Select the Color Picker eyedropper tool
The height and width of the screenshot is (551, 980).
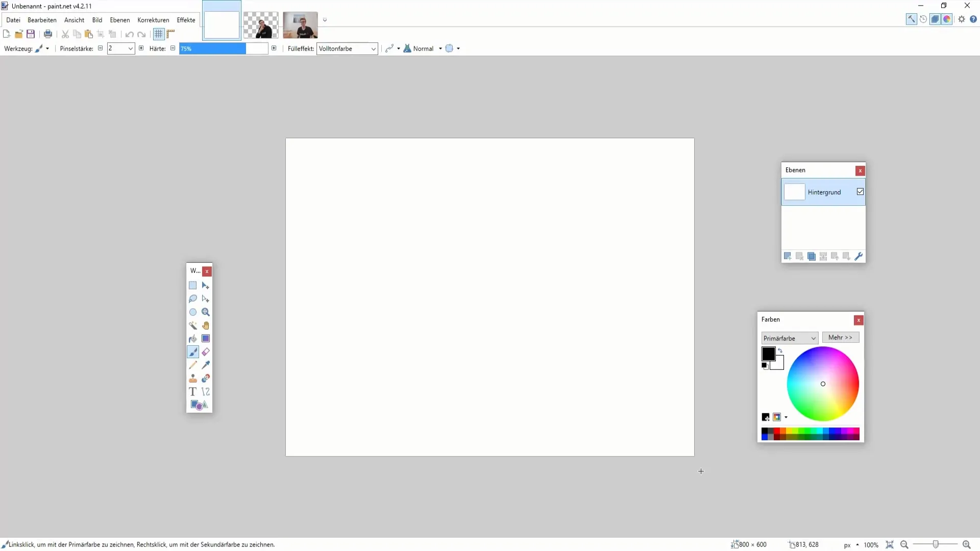point(206,365)
